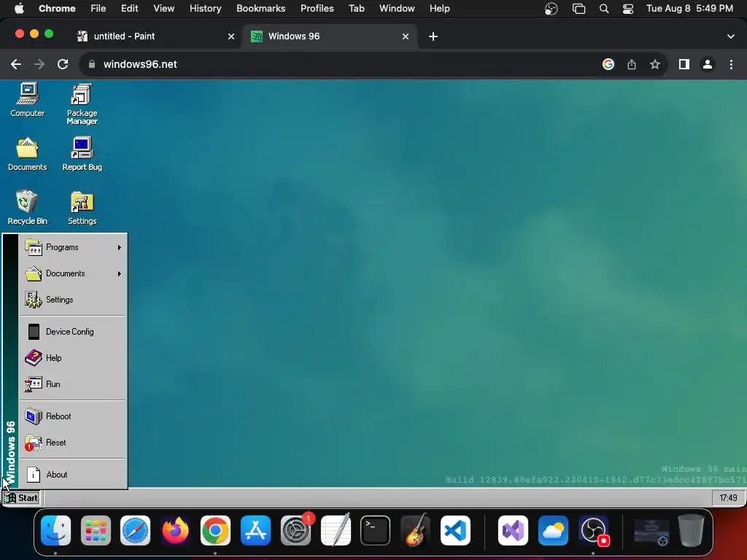The image size is (747, 560).
Task: Switch to the untitled - Paint tab
Action: tap(155, 36)
